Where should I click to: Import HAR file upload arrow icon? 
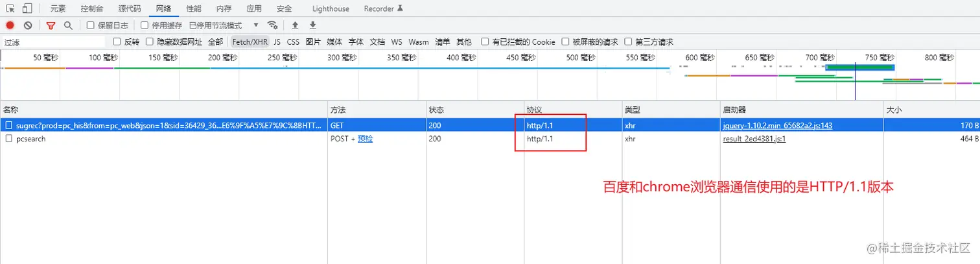coord(295,25)
